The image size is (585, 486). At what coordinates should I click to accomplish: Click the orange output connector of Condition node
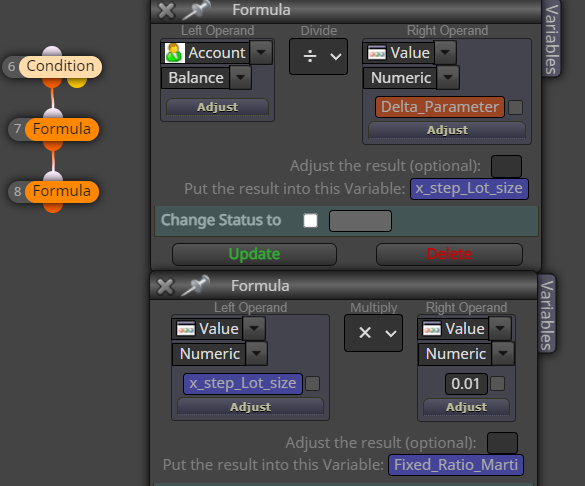[x=52, y=82]
